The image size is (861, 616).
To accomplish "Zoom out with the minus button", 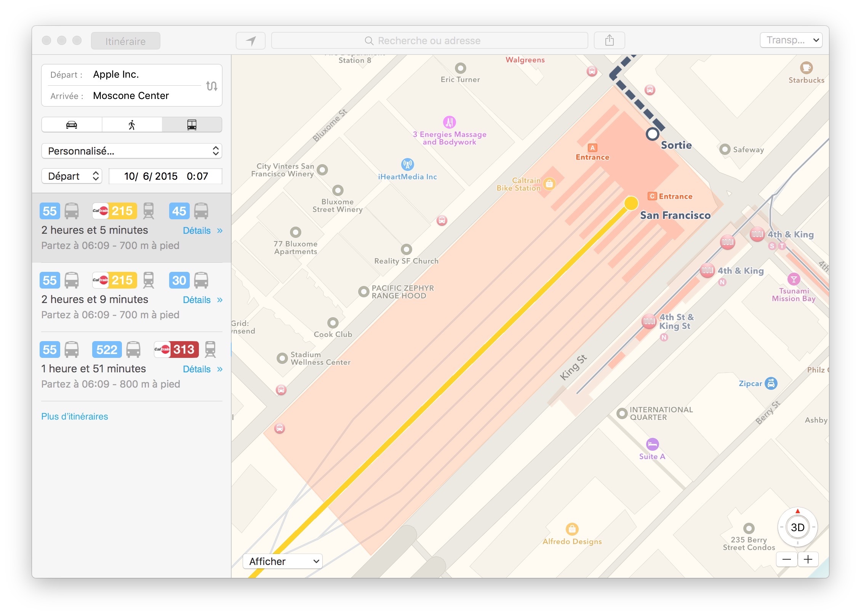I will (787, 559).
